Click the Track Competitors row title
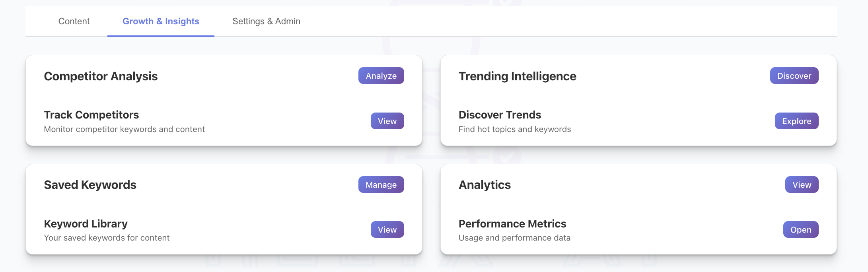The height and width of the screenshot is (272, 868). tap(91, 115)
